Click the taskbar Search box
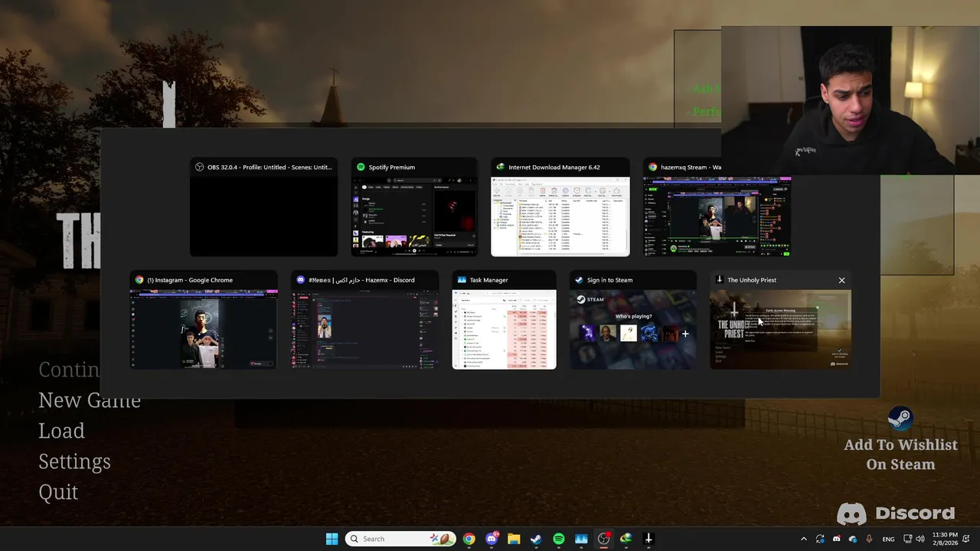This screenshot has width=980, height=551. (400, 539)
